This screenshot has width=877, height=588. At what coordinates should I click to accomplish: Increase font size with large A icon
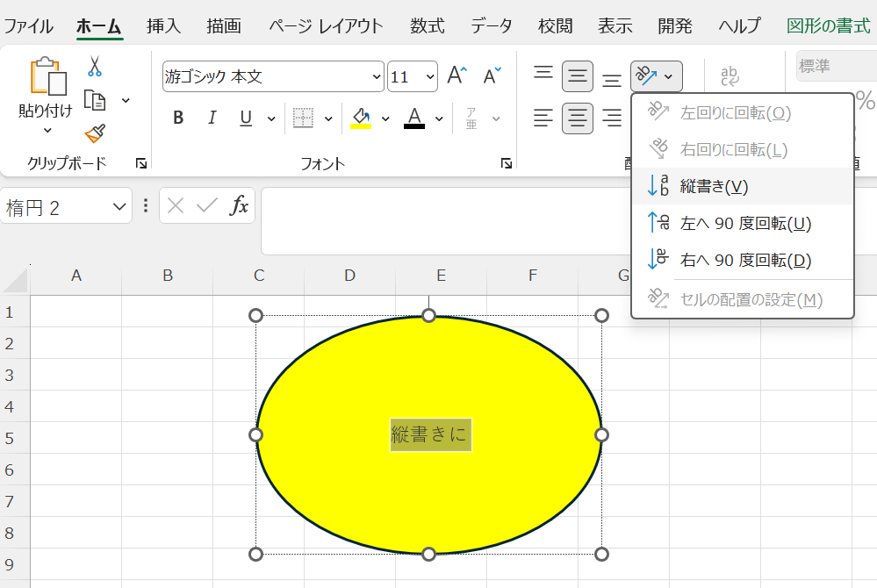[456, 76]
